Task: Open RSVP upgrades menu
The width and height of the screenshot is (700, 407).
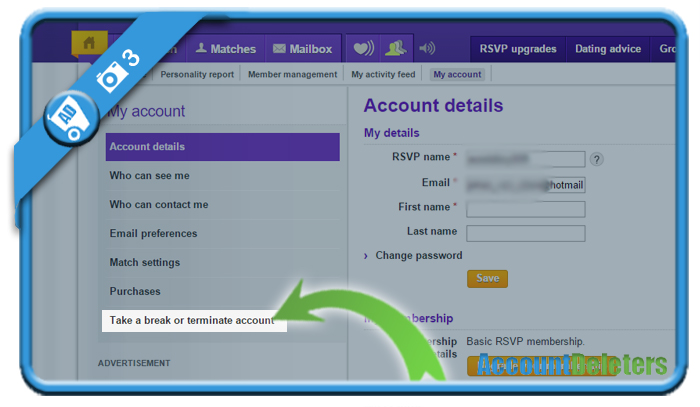Action: (x=518, y=49)
